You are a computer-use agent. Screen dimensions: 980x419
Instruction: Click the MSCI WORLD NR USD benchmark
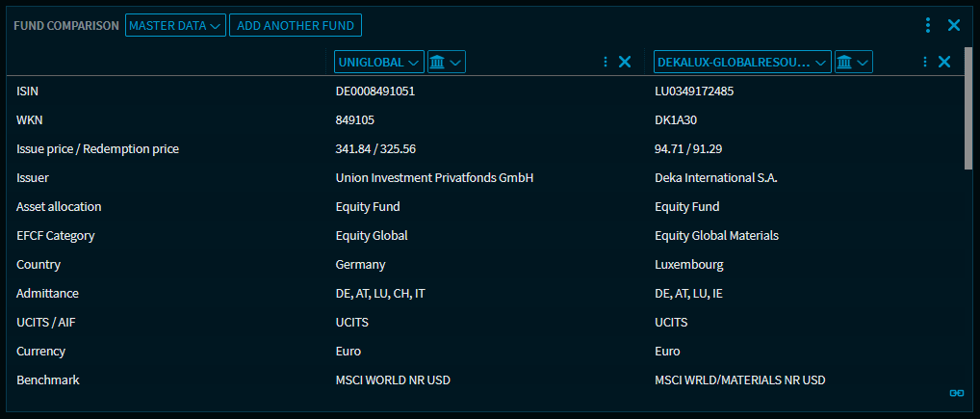pyautogui.click(x=393, y=380)
